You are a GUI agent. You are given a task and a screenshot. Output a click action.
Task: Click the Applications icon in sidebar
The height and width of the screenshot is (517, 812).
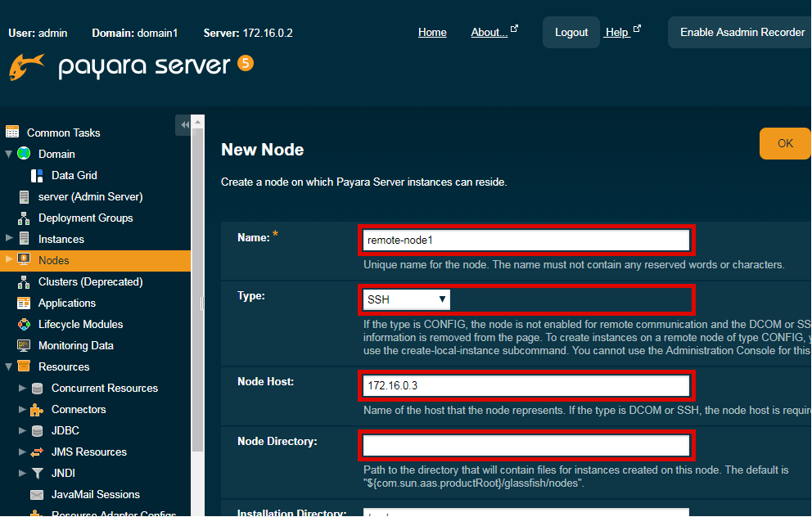(x=24, y=303)
